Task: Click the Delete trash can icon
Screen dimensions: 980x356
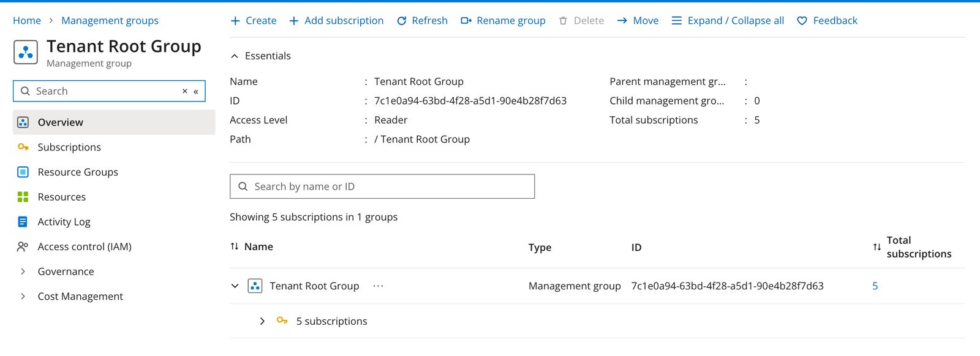Action: click(x=563, y=21)
